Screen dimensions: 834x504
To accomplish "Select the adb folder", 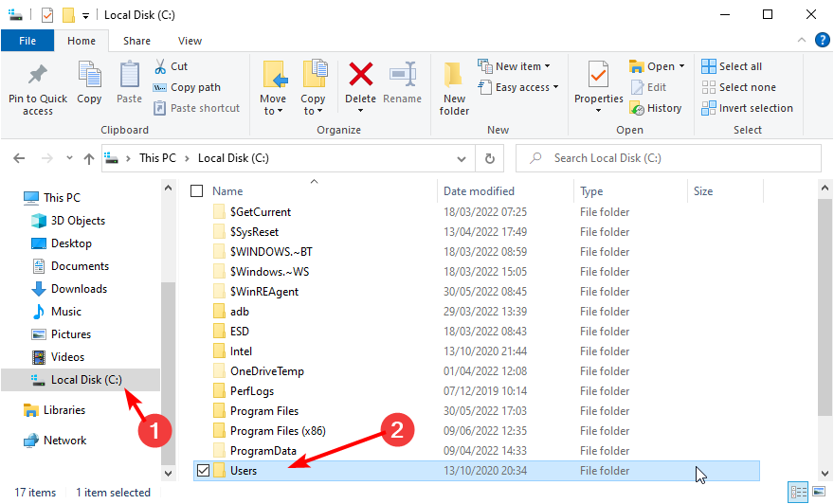I will [240, 312].
